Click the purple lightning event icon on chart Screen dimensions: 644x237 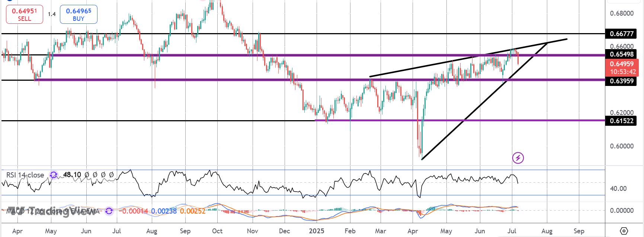[518, 158]
